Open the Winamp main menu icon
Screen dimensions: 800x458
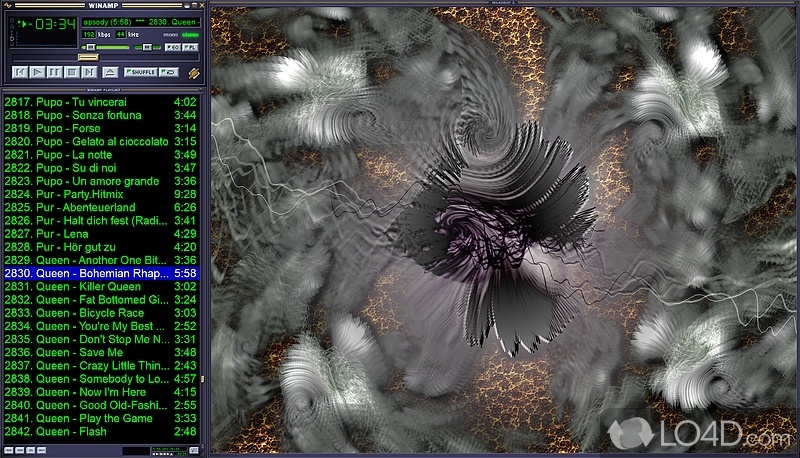pyautogui.click(x=8, y=6)
